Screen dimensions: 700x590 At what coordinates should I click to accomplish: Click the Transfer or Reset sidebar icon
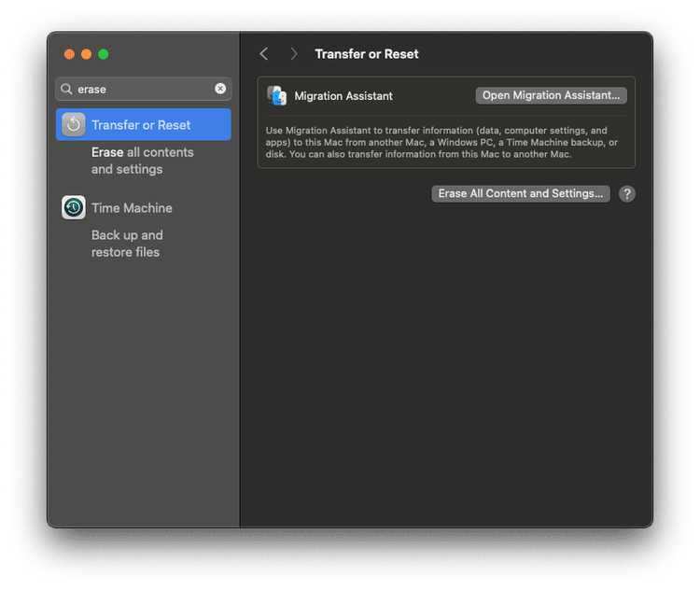(x=74, y=125)
